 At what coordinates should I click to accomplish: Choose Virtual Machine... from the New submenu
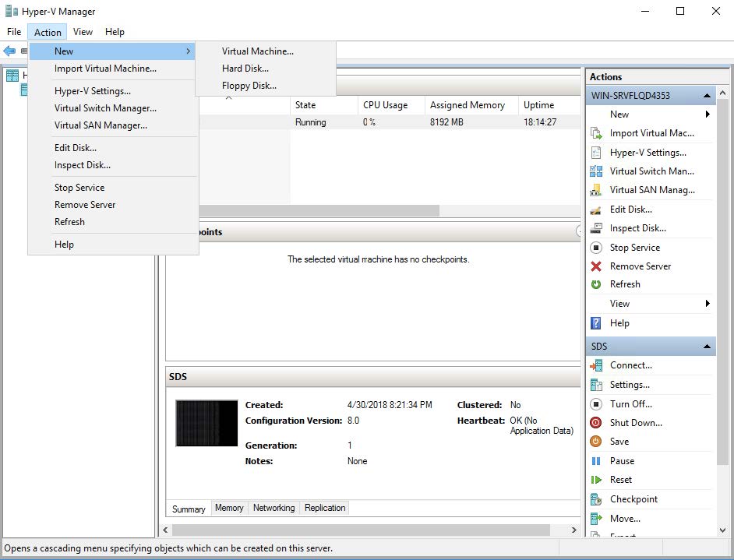click(257, 51)
